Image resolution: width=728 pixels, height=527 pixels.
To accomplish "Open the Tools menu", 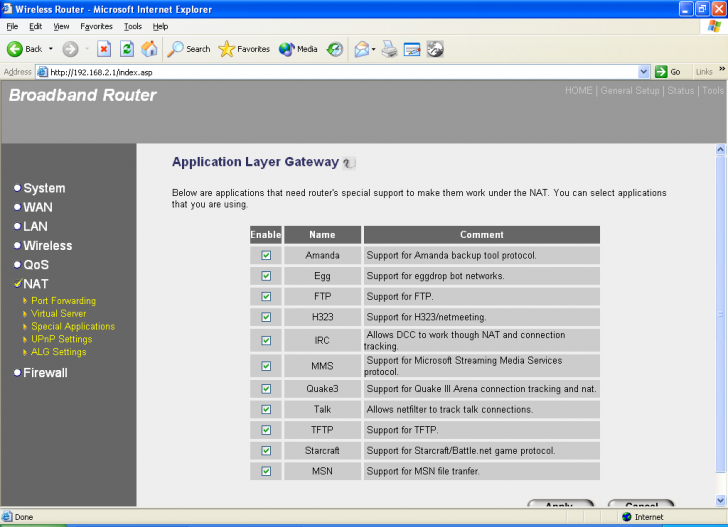I will pos(133,26).
